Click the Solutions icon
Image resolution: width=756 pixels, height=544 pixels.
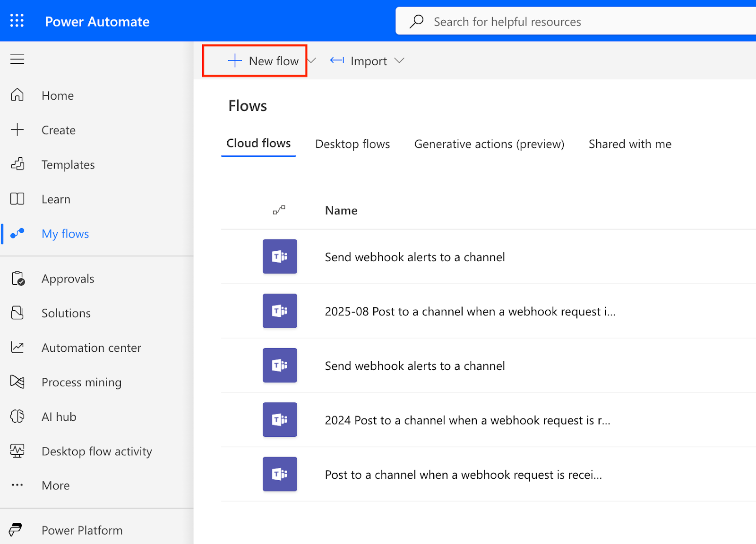tap(17, 313)
